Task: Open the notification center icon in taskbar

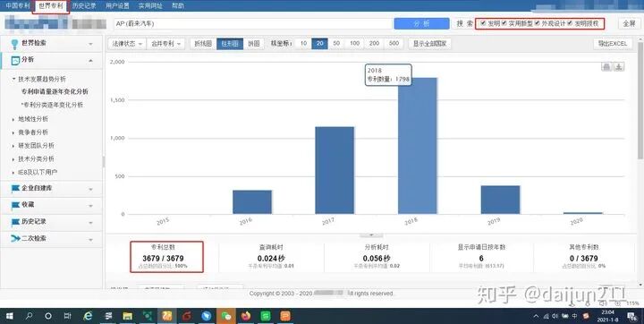Action: click(632, 316)
